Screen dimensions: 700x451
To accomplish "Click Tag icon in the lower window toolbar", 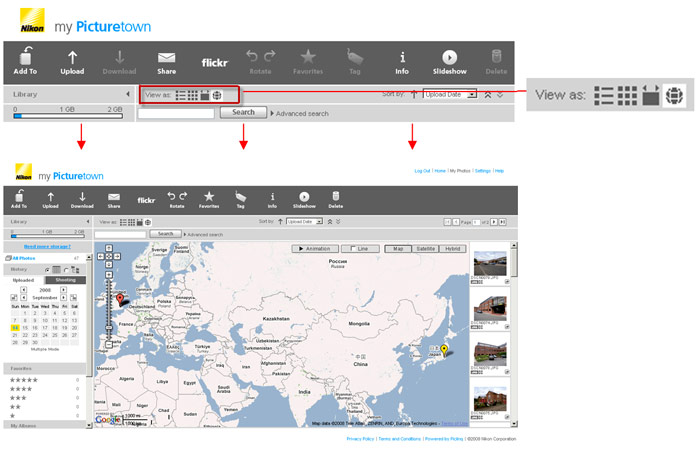I will point(240,196).
